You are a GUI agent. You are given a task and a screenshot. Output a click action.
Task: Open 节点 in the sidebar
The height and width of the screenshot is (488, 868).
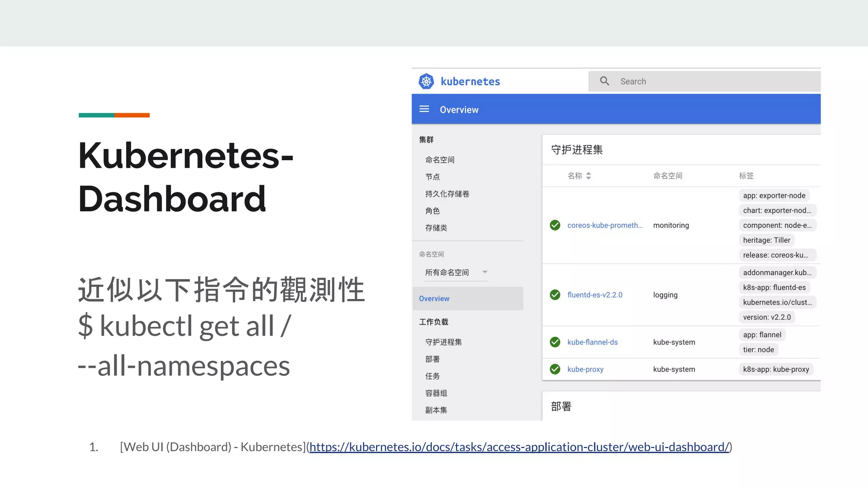click(433, 177)
